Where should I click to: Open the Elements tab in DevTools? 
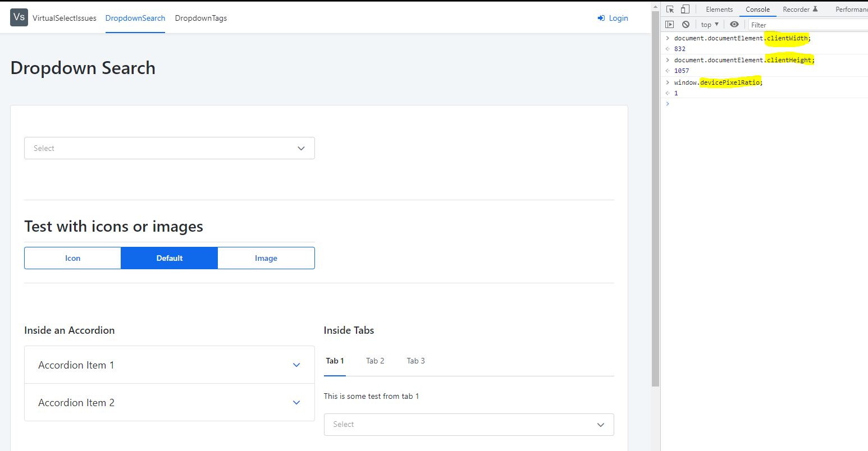tap(719, 9)
